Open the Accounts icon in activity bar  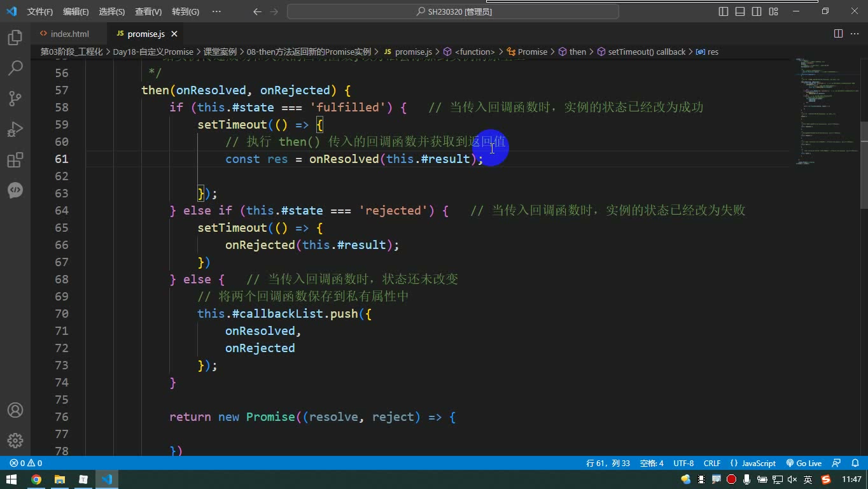[15, 410]
